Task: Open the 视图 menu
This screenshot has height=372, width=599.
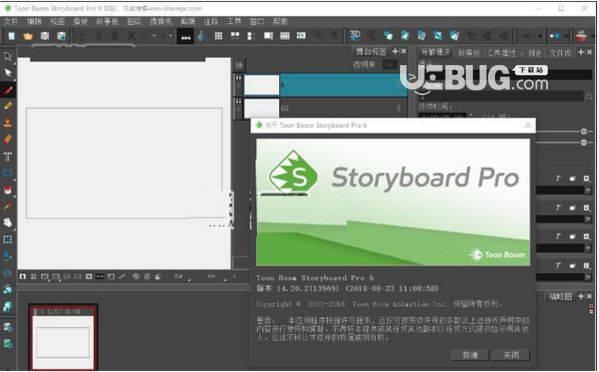Action: [x=57, y=21]
